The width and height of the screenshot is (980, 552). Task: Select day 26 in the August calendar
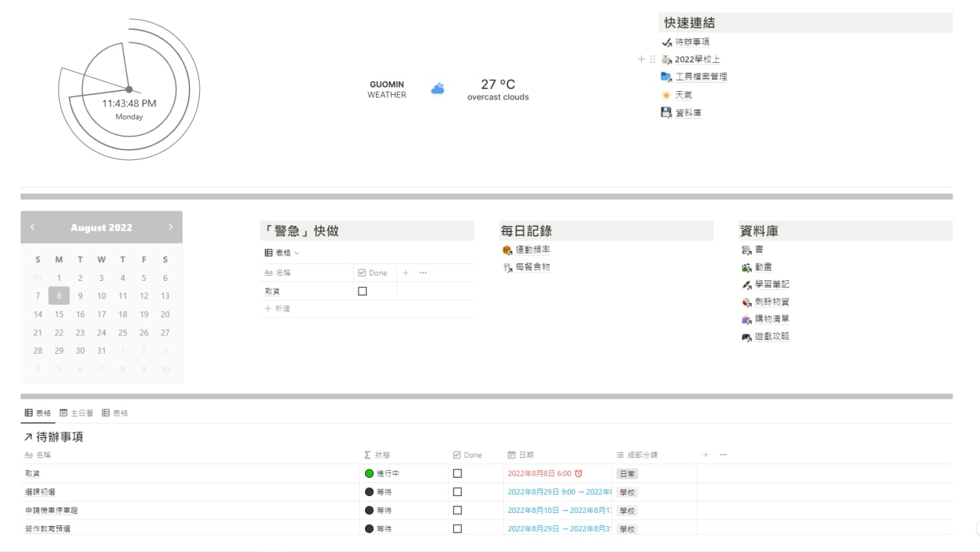click(x=144, y=333)
